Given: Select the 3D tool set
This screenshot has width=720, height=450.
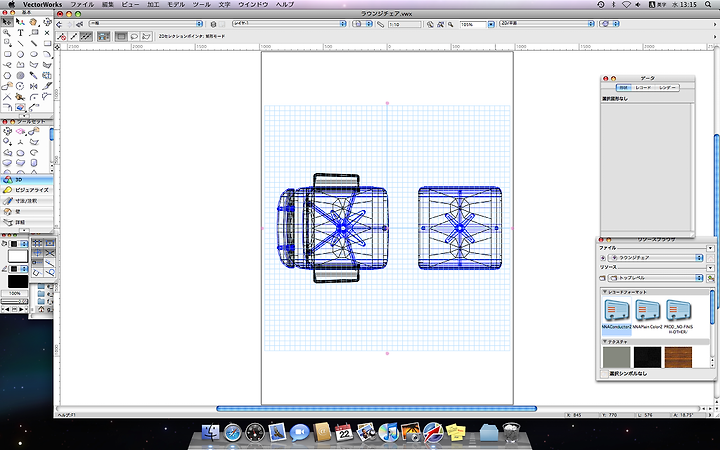Looking at the screenshot, I should pyautogui.click(x=27, y=180).
